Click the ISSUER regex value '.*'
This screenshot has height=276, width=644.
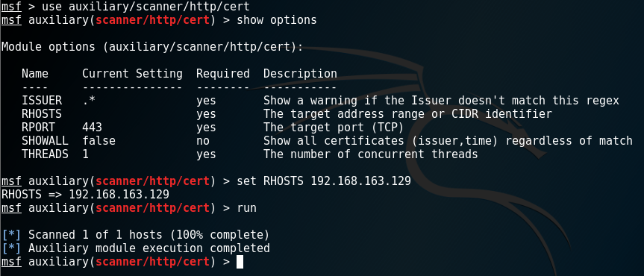(89, 100)
